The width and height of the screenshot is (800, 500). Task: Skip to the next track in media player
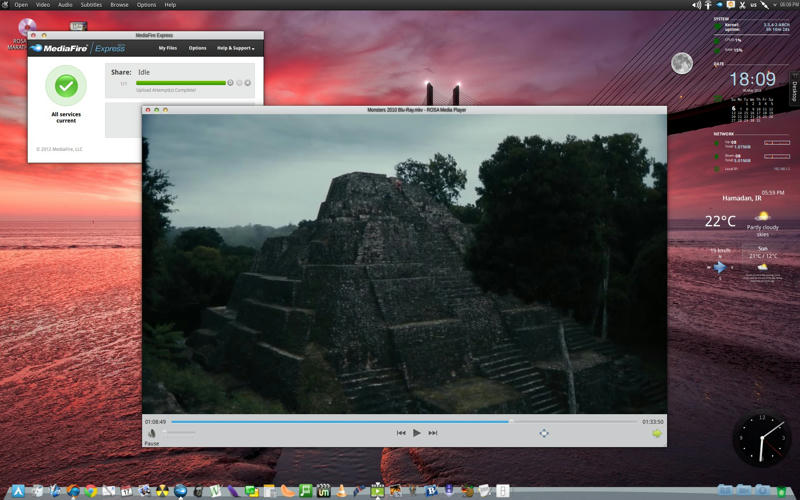point(433,433)
